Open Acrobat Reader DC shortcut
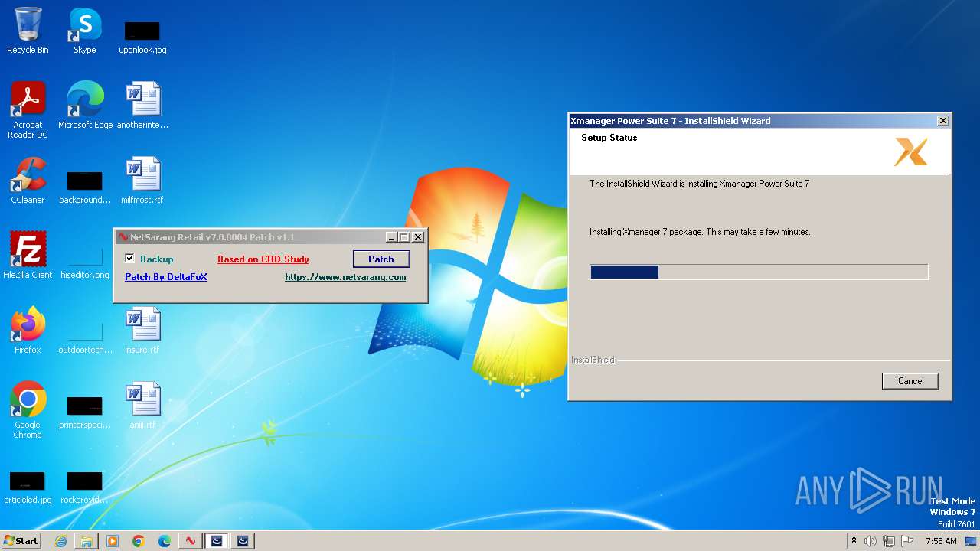 tap(28, 109)
